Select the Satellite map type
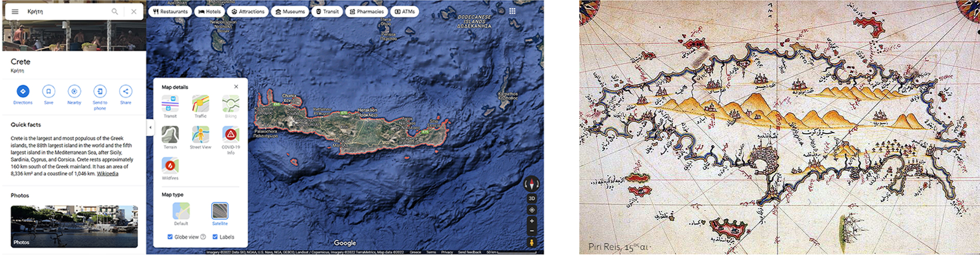Image resolution: width=980 pixels, height=255 pixels. tap(220, 214)
